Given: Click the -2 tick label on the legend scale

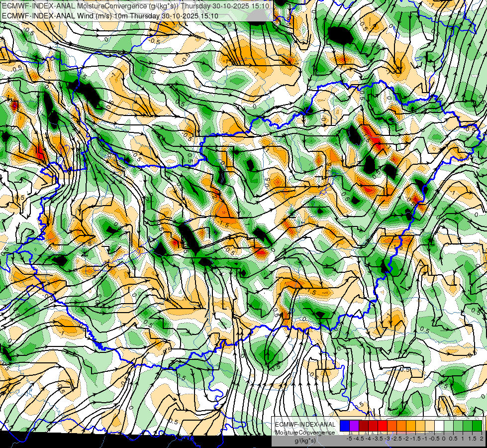Looking at the screenshot, I should click(406, 439).
